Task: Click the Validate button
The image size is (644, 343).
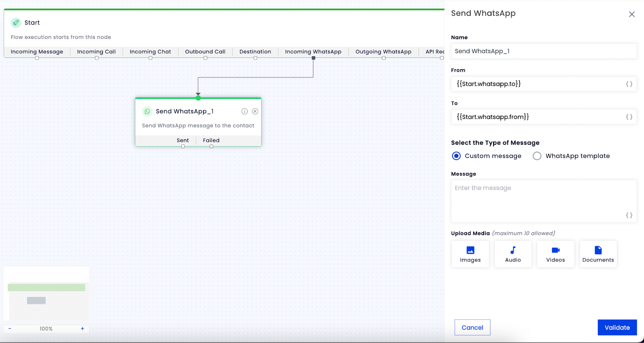Action: click(617, 327)
